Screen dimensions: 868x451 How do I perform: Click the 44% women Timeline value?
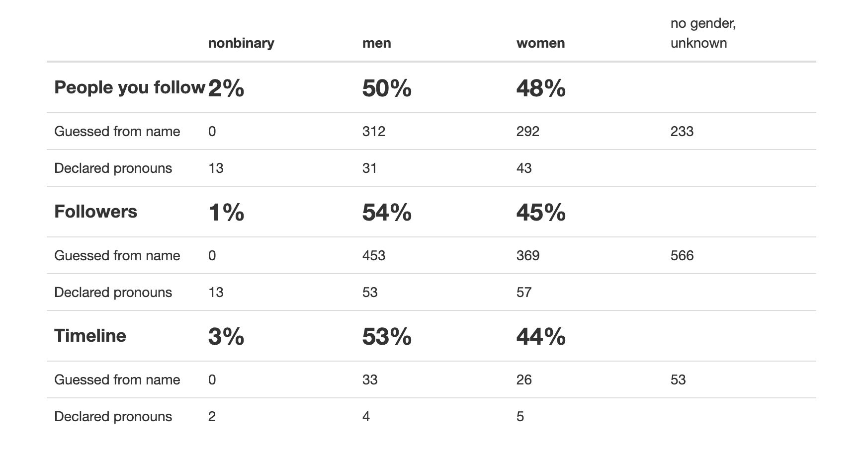(x=541, y=337)
